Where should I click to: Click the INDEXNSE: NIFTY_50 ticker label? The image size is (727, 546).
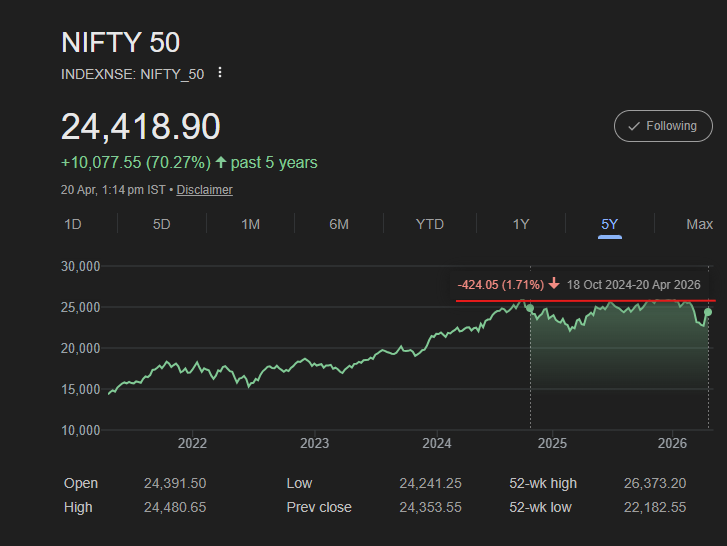133,74
